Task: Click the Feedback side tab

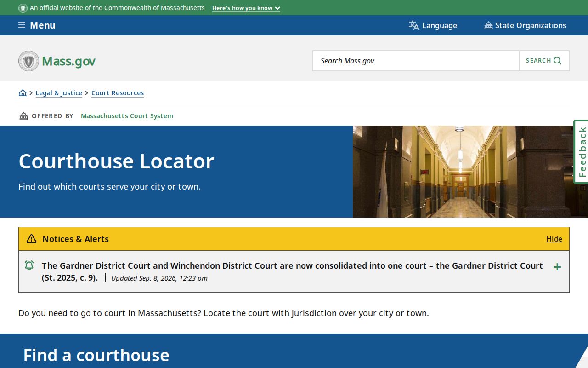Action: point(581,152)
